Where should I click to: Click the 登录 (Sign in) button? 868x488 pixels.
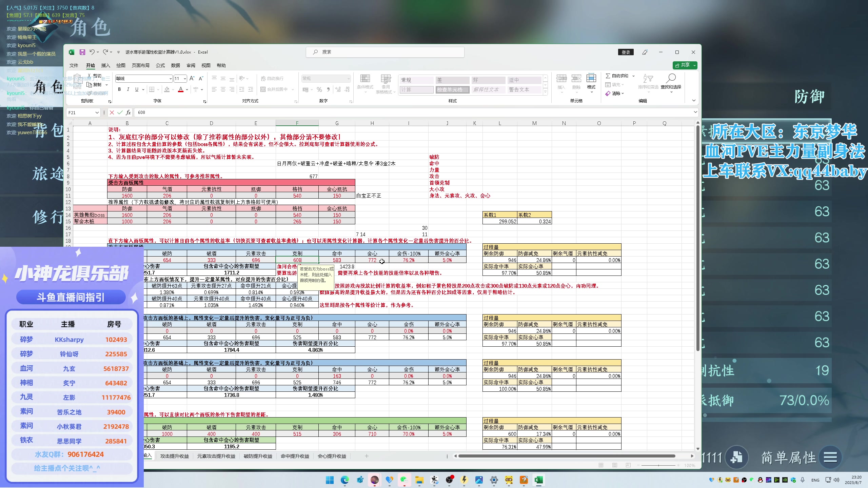(626, 52)
